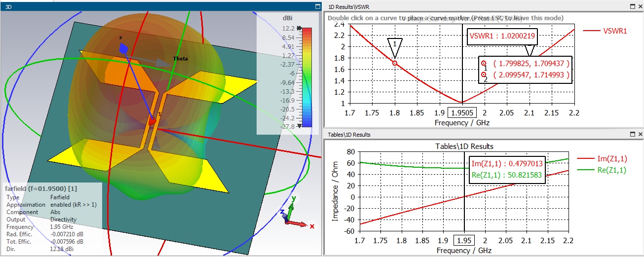The width and height of the screenshot is (644, 257).
Task: Click marker 1 circle in the VSWR coordinates box
Action: (484, 64)
